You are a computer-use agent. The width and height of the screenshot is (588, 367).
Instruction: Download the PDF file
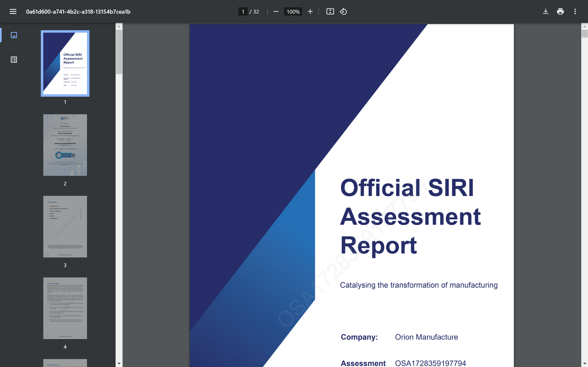(x=546, y=11)
